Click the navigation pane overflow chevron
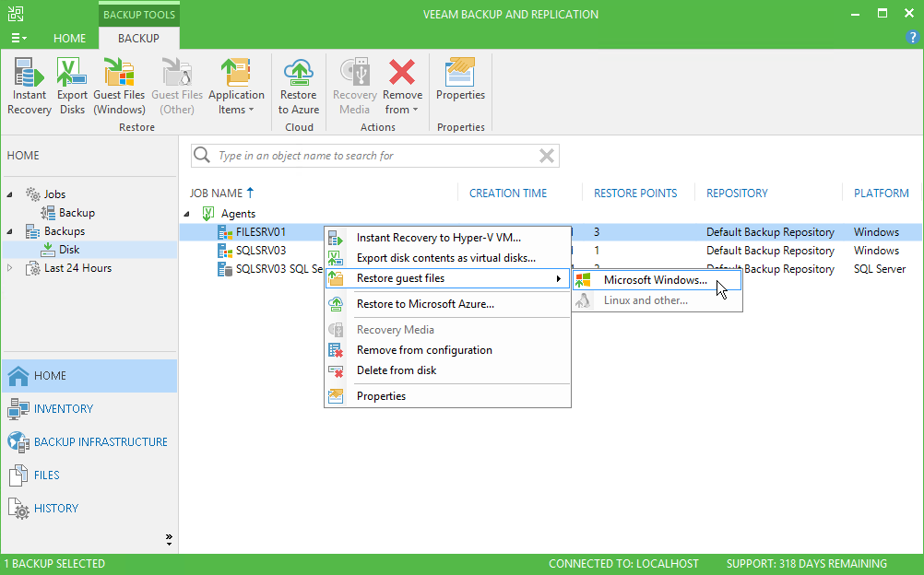Image resolution: width=924 pixels, height=575 pixels. [169, 539]
